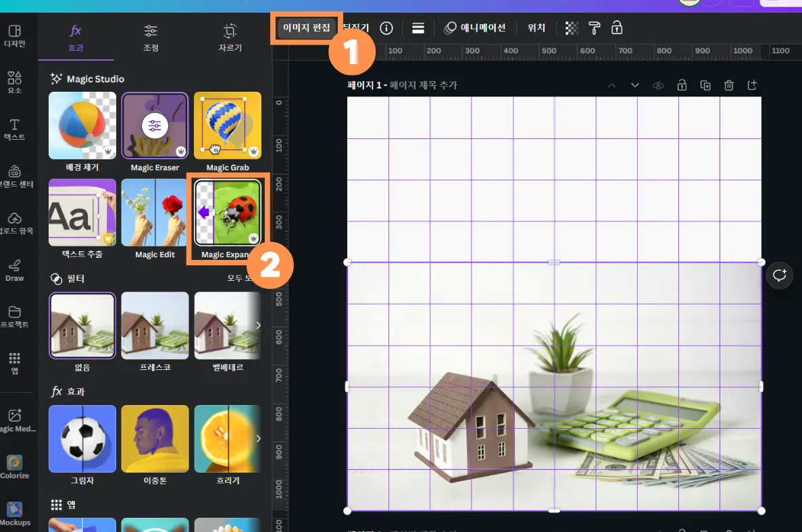Screen dimensions: 802x532
Task: Select the copy style paint roller icon
Action: (x=595, y=28)
